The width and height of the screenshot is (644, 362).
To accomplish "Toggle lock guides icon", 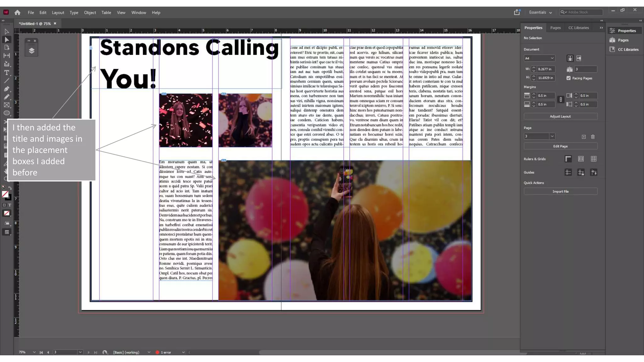I will click(x=581, y=173).
